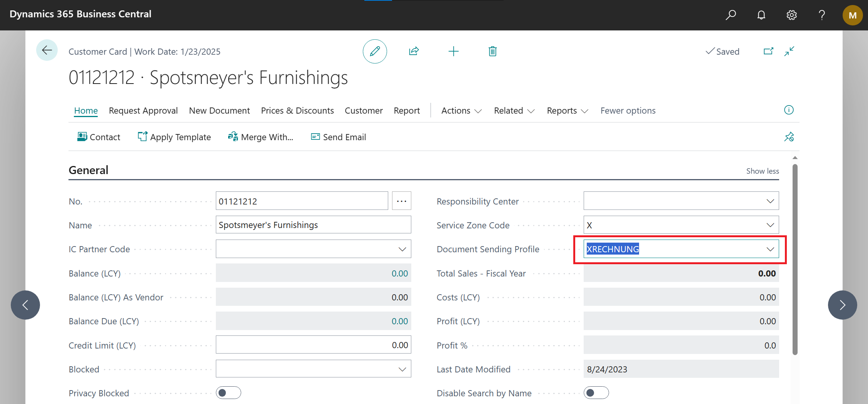Show the FactBox information pane icon

click(x=789, y=110)
